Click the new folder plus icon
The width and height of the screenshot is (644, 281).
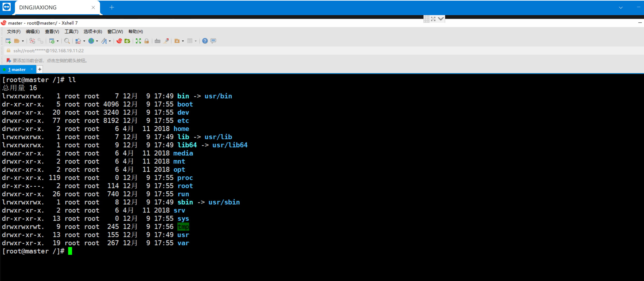(x=177, y=41)
